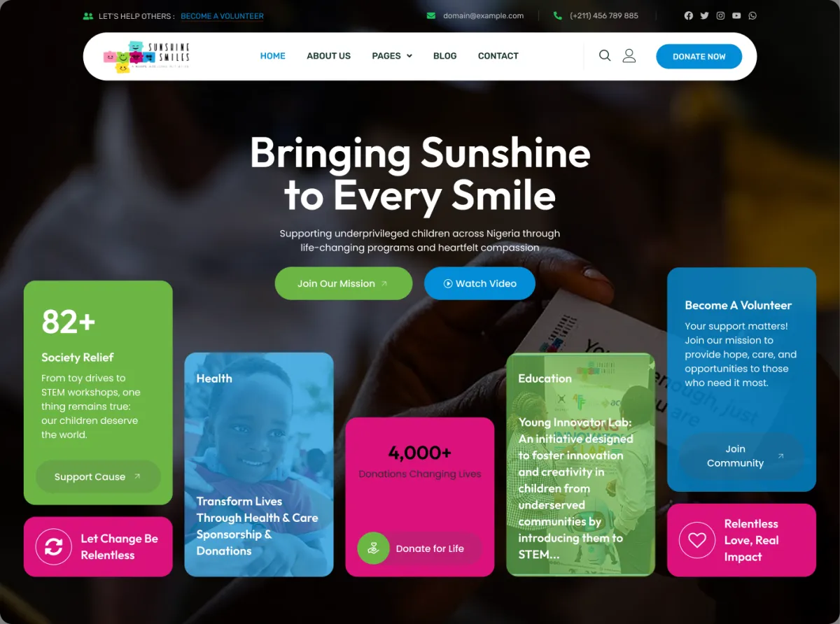Click the Join Our Mission button

click(x=344, y=283)
